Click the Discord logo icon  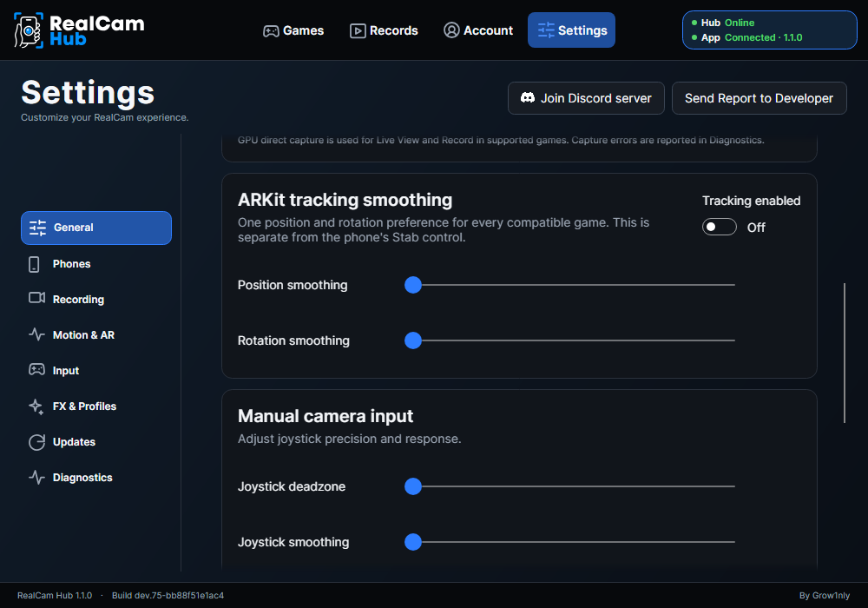pyautogui.click(x=528, y=97)
